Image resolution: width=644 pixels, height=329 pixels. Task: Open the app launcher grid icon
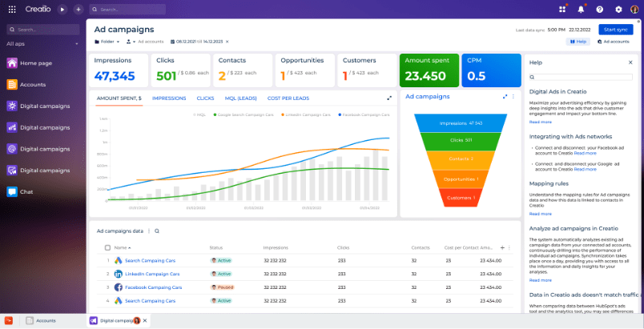[12, 10]
